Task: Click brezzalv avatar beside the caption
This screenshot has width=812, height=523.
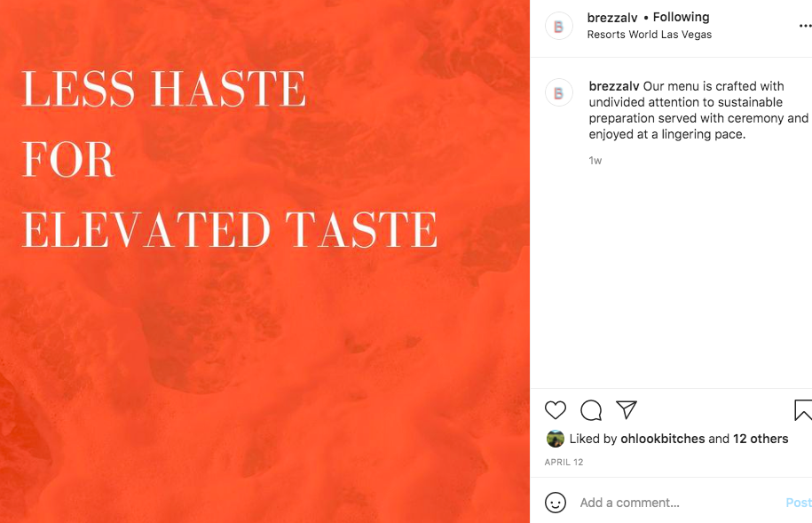Action: [x=558, y=92]
